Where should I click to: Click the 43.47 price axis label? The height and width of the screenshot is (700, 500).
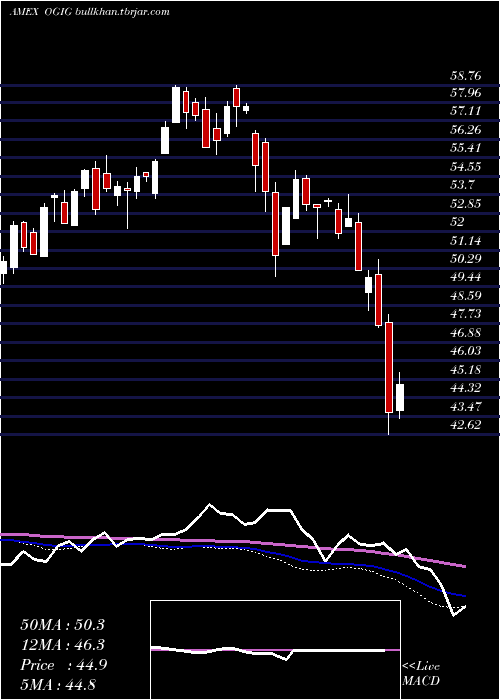coord(465,407)
